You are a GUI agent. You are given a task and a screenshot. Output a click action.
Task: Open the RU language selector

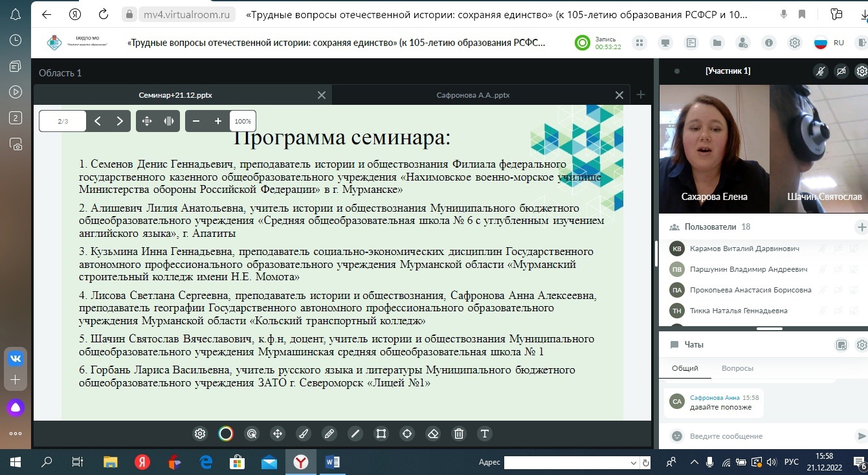click(829, 43)
